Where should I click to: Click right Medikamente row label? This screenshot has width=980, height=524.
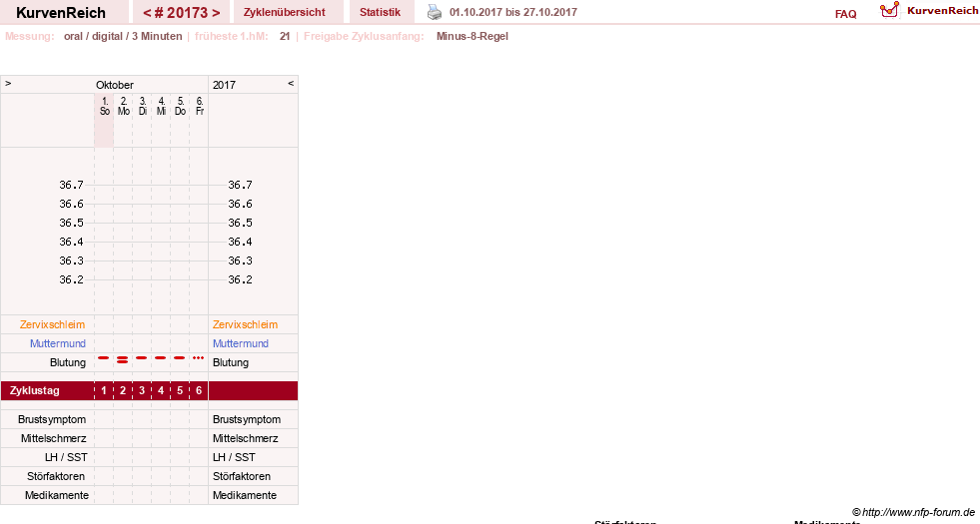click(x=245, y=495)
